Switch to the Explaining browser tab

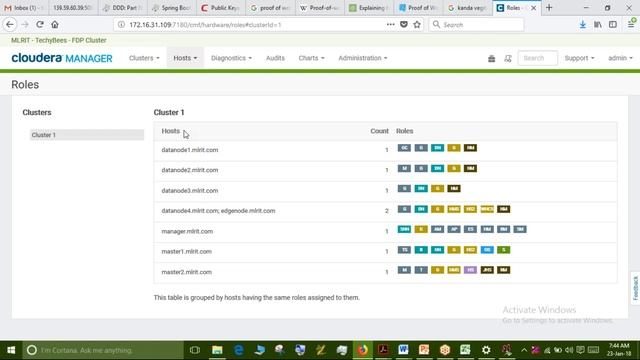click(x=369, y=8)
